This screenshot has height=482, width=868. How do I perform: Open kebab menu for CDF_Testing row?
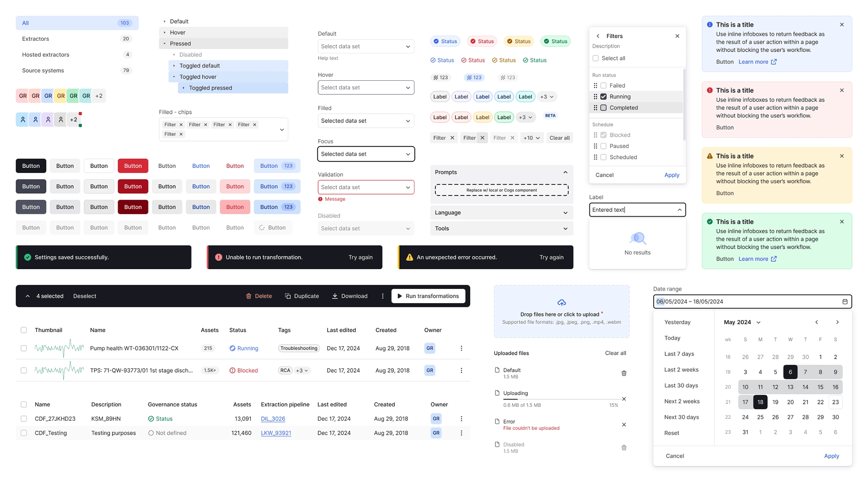click(461, 433)
